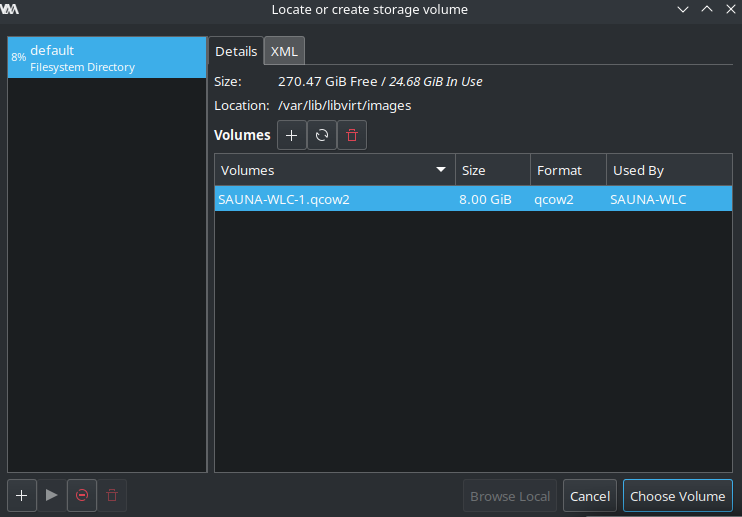Refresh the volume list

[322, 135]
